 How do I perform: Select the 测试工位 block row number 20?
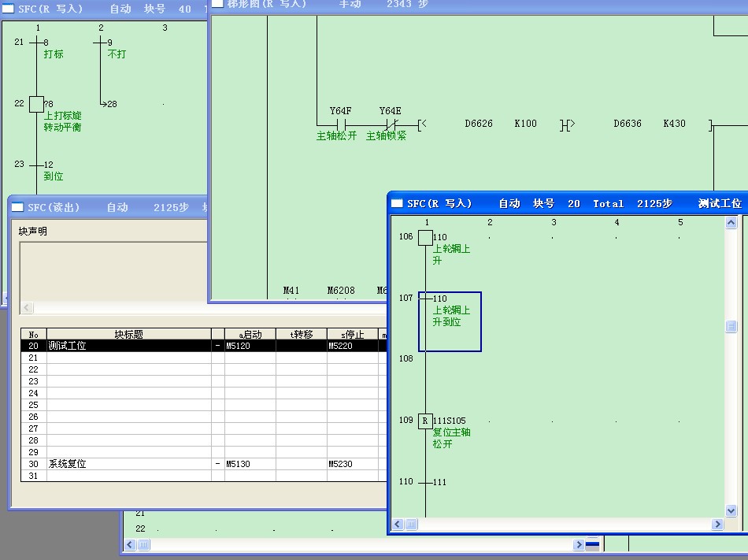pos(33,346)
